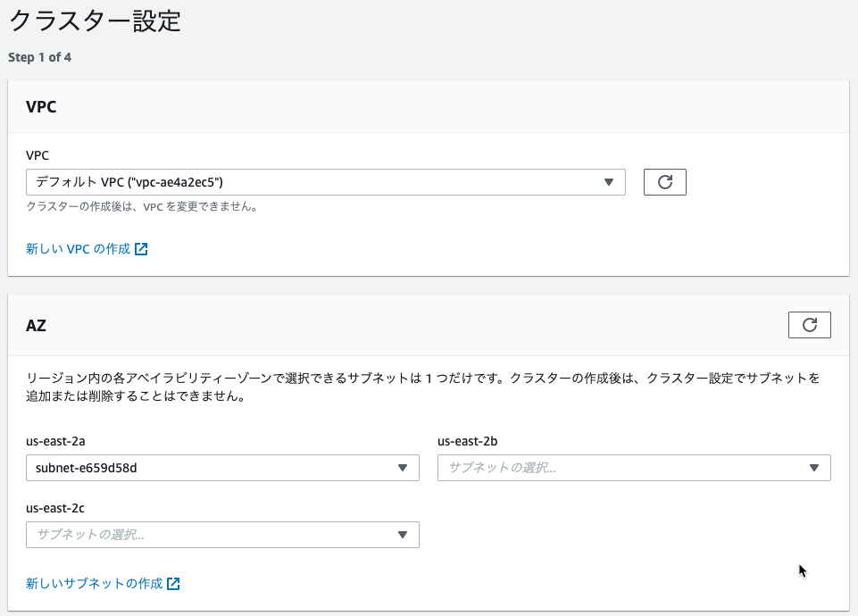
Task: Click the external-link icon after 新しいサブネットの作成
Action: pyautogui.click(x=173, y=584)
